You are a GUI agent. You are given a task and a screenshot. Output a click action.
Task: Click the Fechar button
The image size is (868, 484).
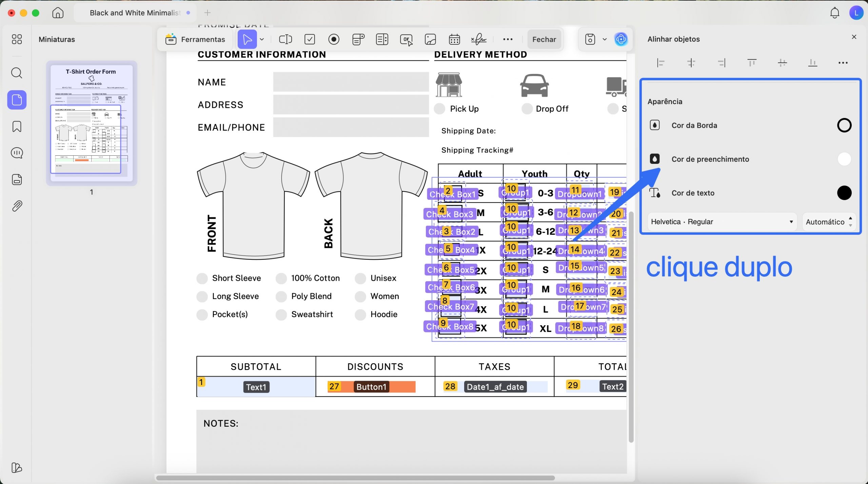(544, 39)
